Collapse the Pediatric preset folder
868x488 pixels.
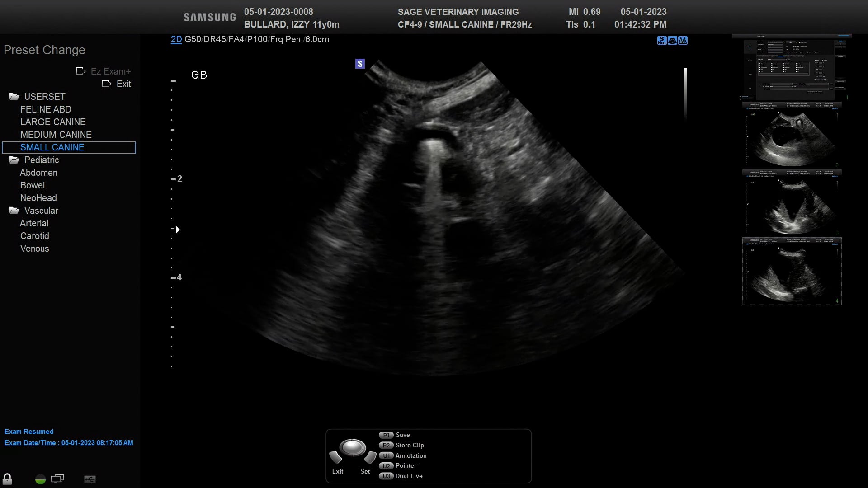[x=14, y=160]
